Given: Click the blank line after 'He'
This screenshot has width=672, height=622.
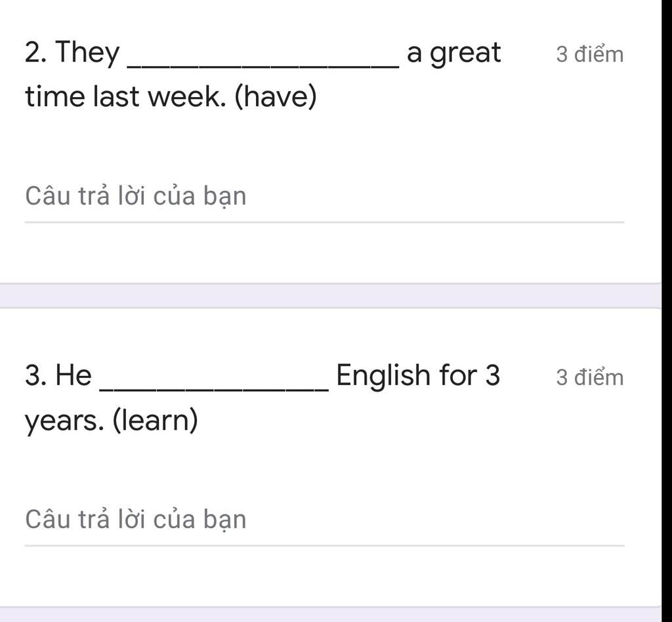Looking at the screenshot, I should tap(215, 388).
